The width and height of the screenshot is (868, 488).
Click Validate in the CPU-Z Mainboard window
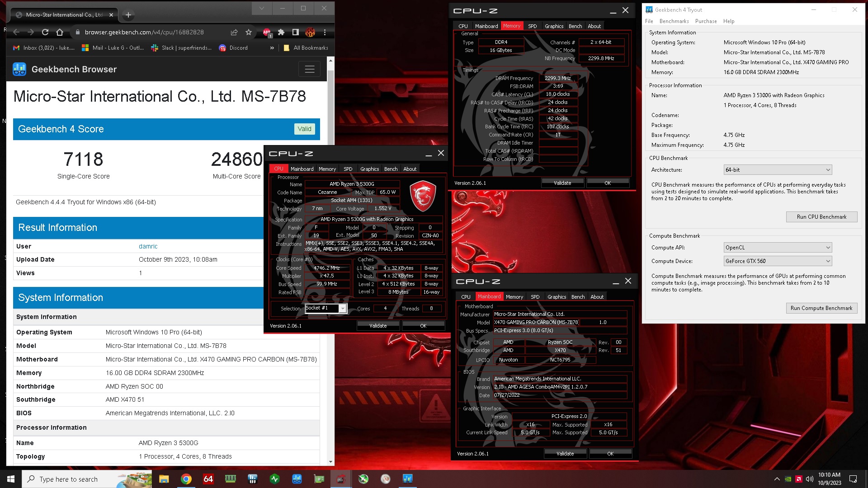(x=565, y=454)
